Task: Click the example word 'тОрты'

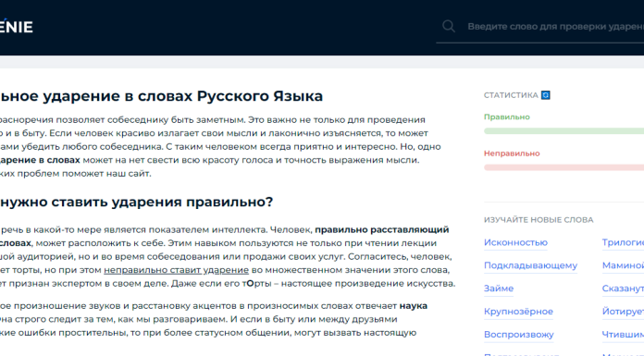Action: [x=256, y=284]
